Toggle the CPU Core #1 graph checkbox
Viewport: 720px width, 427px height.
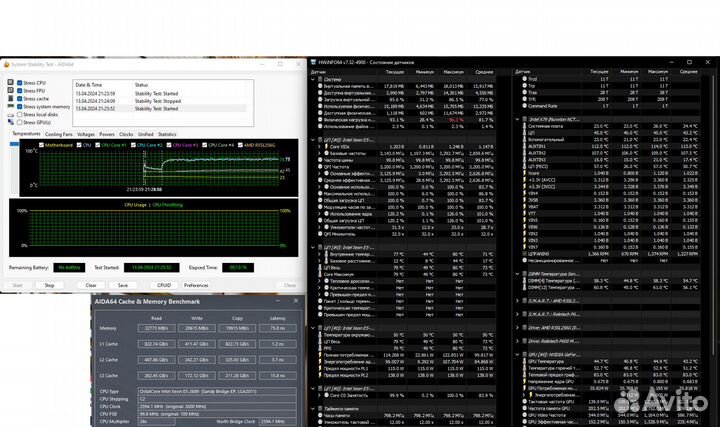tap(97, 145)
